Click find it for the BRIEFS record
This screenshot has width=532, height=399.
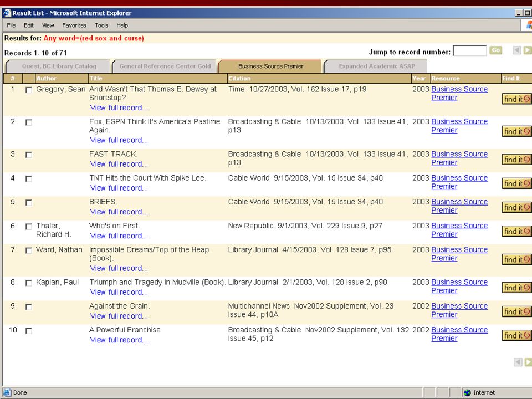click(x=516, y=207)
